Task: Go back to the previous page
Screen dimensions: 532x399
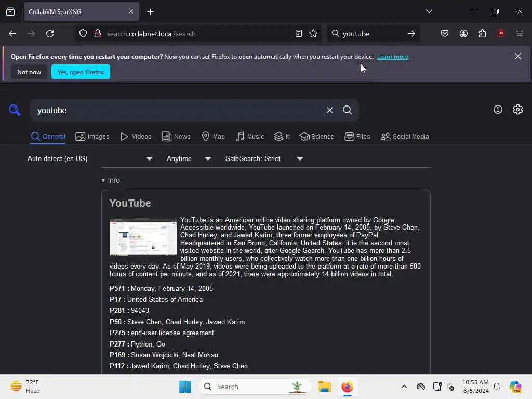Action: (x=12, y=34)
